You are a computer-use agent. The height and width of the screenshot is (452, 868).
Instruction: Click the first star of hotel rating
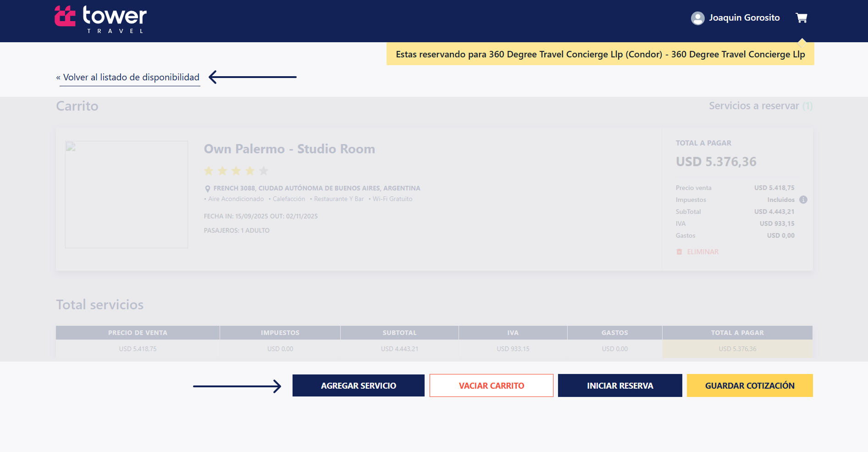tap(209, 171)
